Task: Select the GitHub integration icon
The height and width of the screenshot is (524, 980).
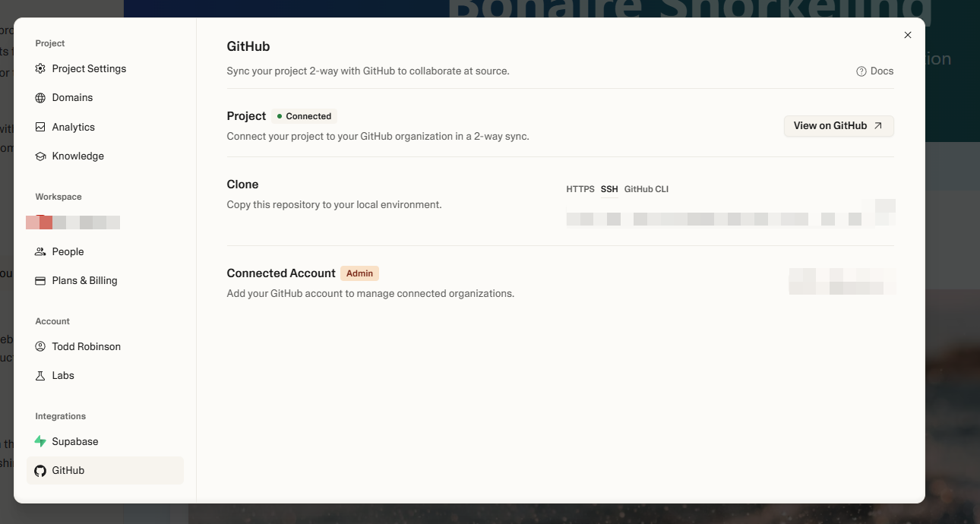Action: (40, 470)
